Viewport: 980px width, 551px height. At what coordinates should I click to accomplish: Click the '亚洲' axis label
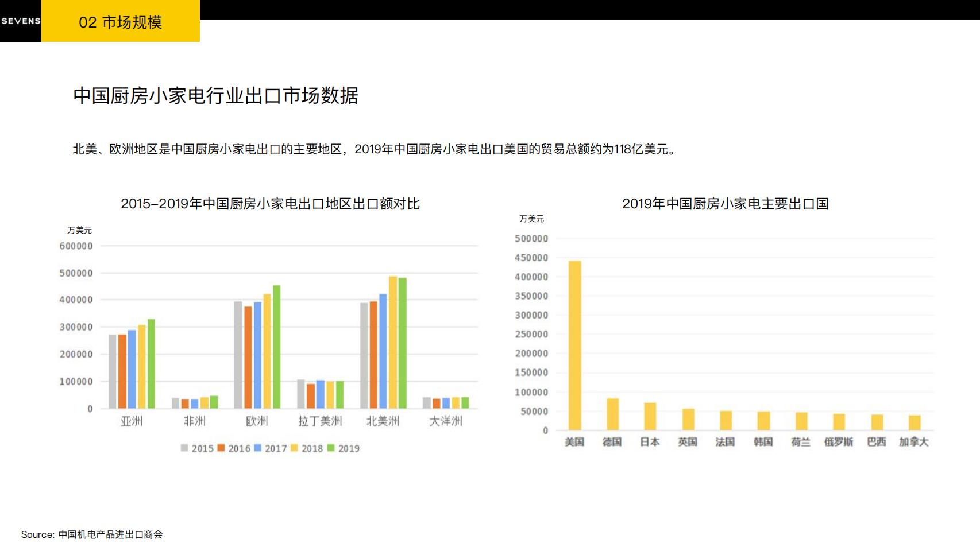click(132, 421)
